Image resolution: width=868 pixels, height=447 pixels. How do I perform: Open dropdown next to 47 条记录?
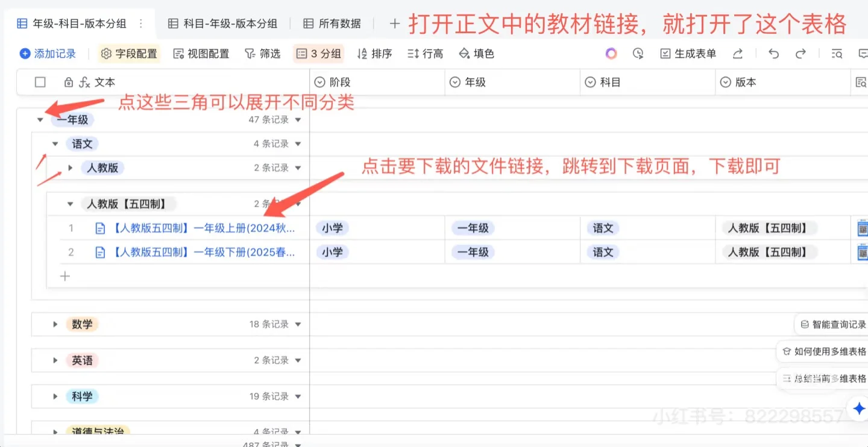(298, 120)
